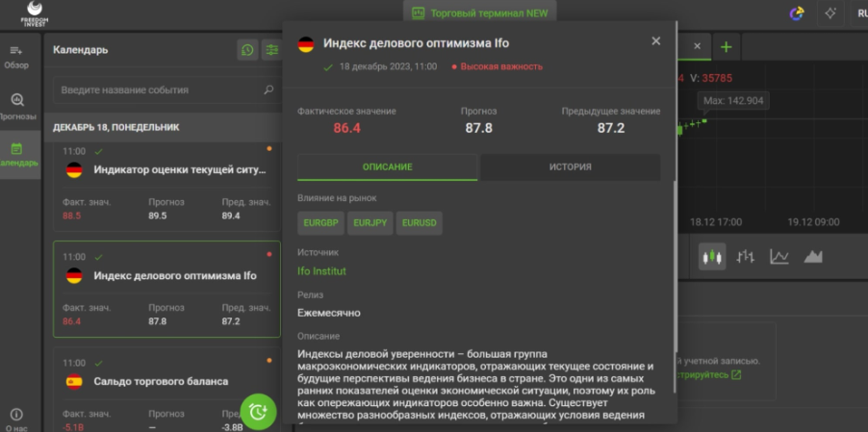Screen dimensions: 868x432
Task: Open the calendar filter settings icon
Action: pyautogui.click(x=271, y=50)
